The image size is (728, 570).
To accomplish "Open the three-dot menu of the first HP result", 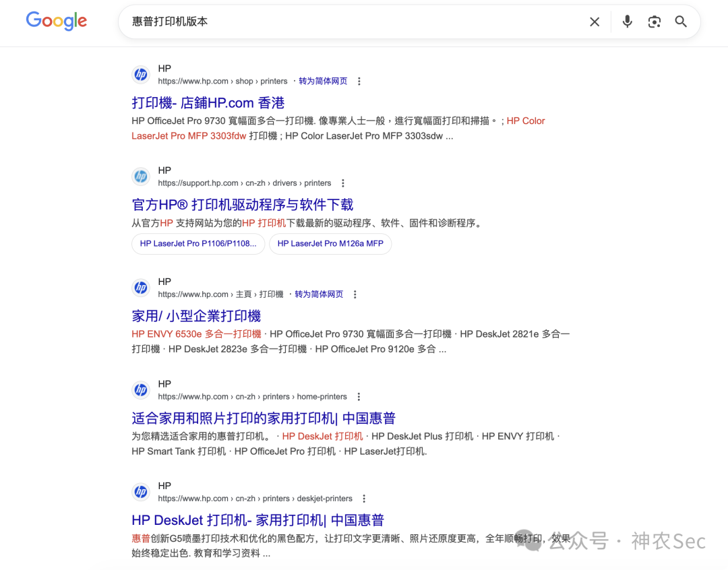I will tap(359, 80).
